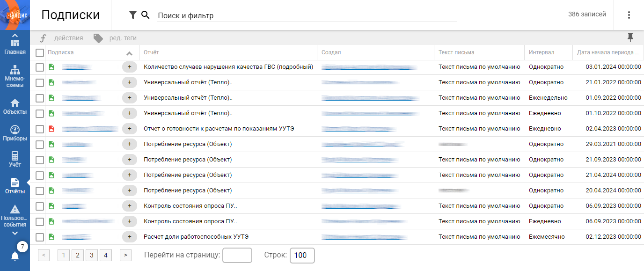Click Отчёт column header
The width and height of the screenshot is (644, 271).
(228, 52)
